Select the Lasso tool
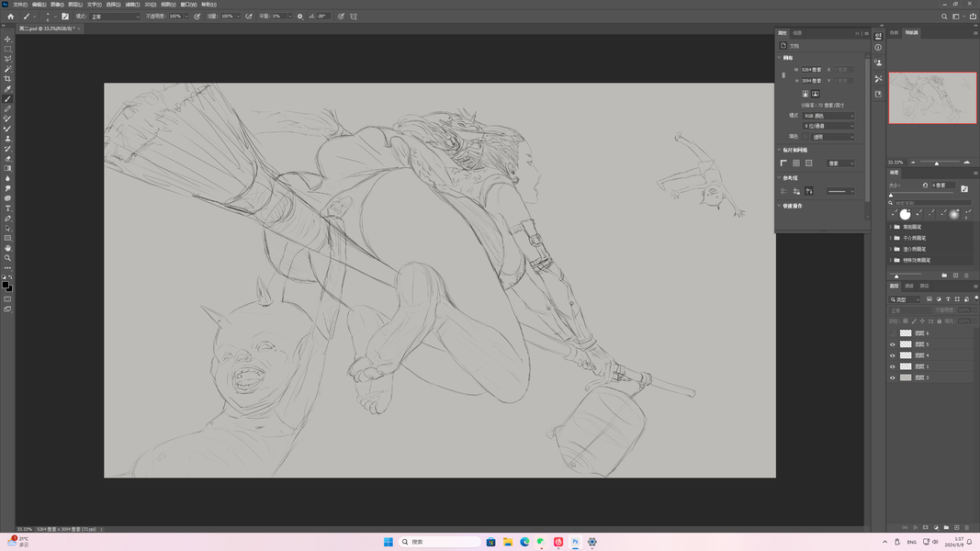The image size is (980, 551). click(x=7, y=59)
